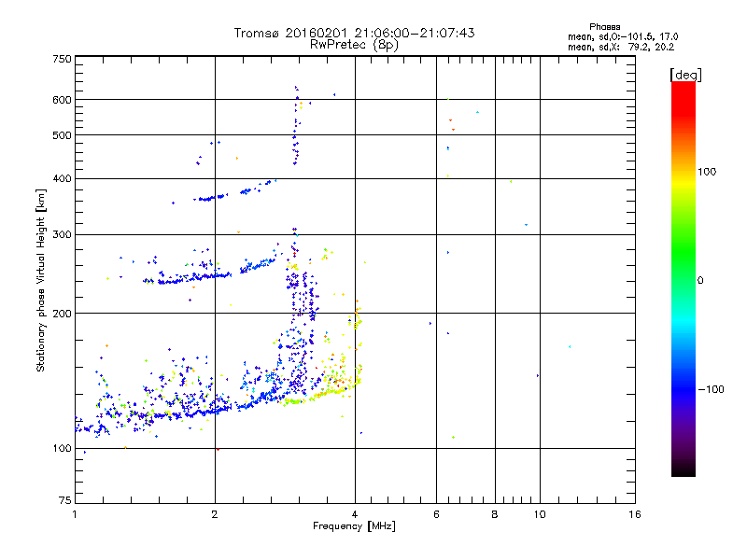The width and height of the screenshot is (747, 560).
Task: Click the 'Stationary phase Virtual Height [km]' axis label
Action: [40, 280]
